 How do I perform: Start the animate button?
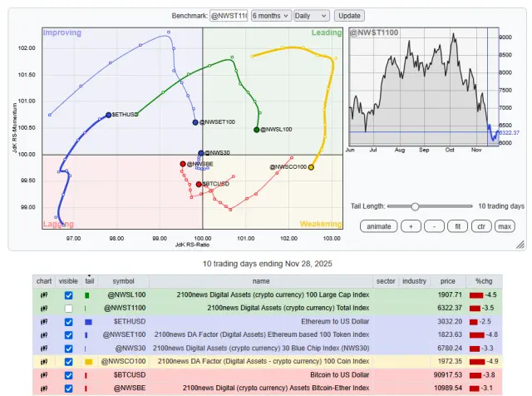[x=379, y=226]
